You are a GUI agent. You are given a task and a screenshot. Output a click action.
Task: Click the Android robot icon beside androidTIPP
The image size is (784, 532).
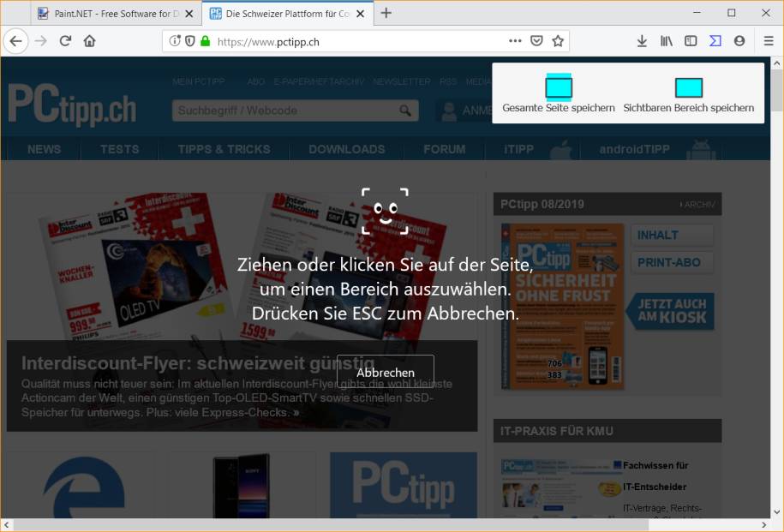click(702, 148)
